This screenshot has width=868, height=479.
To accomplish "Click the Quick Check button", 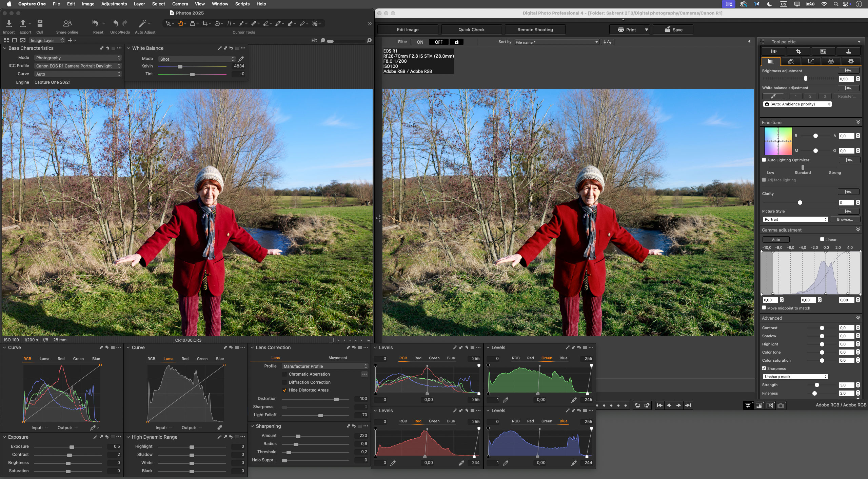I will 471,29.
